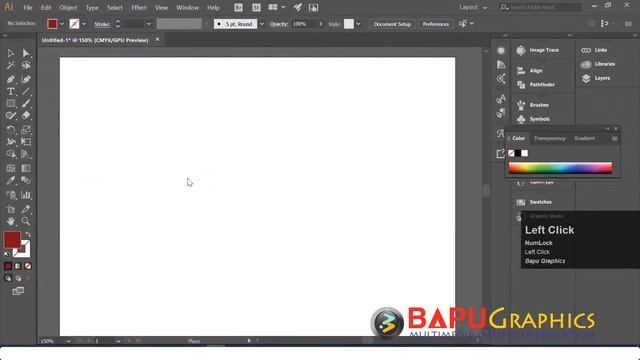Select the None swatch in Color panel
This screenshot has width=640, height=360.
pos(511,153)
